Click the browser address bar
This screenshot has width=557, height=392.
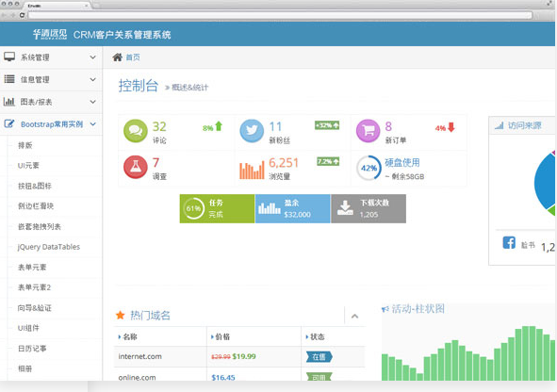coord(280,15)
